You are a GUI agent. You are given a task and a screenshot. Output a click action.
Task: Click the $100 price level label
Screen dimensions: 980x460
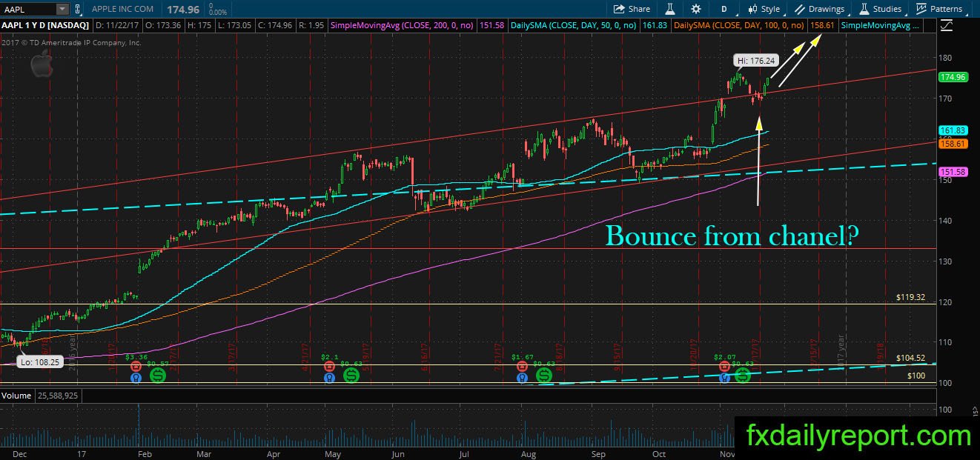click(916, 376)
